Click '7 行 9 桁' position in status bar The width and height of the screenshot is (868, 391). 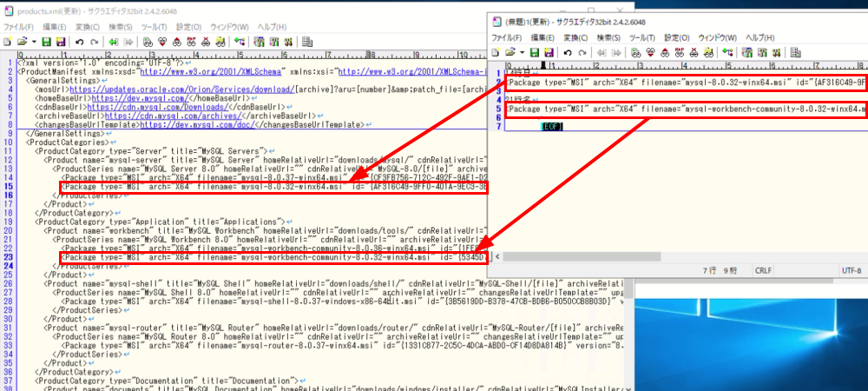[x=720, y=271]
